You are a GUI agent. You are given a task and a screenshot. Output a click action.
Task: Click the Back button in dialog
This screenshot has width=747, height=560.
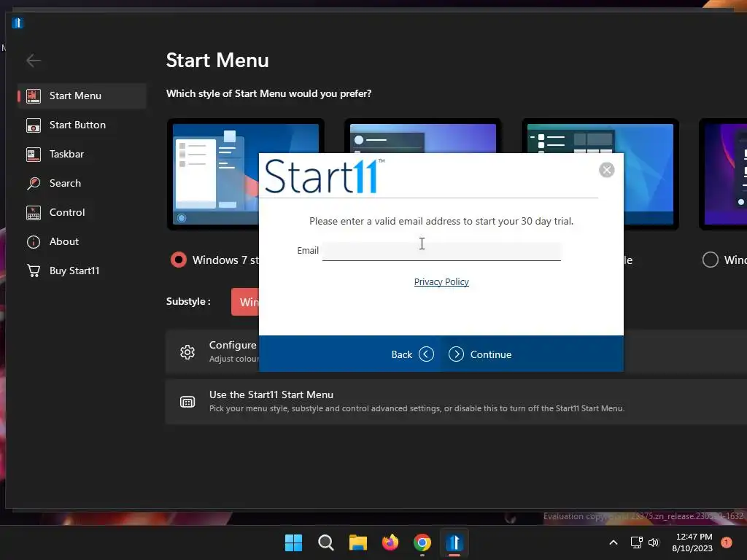pyautogui.click(x=412, y=354)
